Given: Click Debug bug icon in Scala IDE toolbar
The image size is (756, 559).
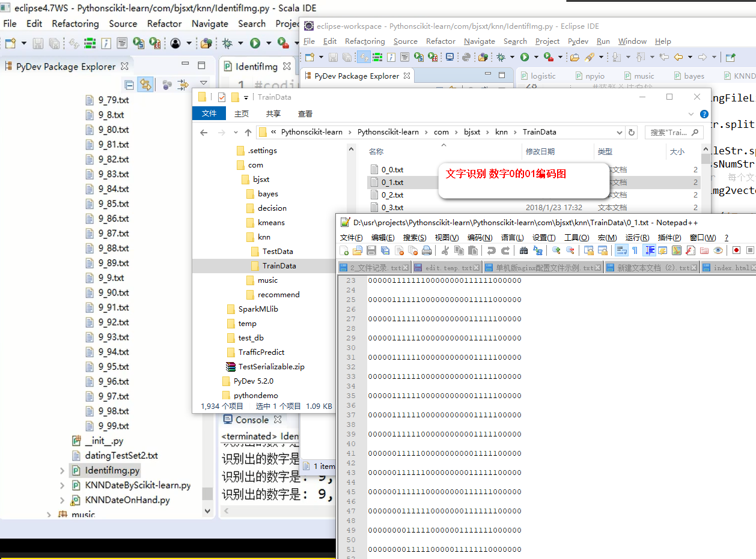Looking at the screenshot, I should tap(228, 43).
